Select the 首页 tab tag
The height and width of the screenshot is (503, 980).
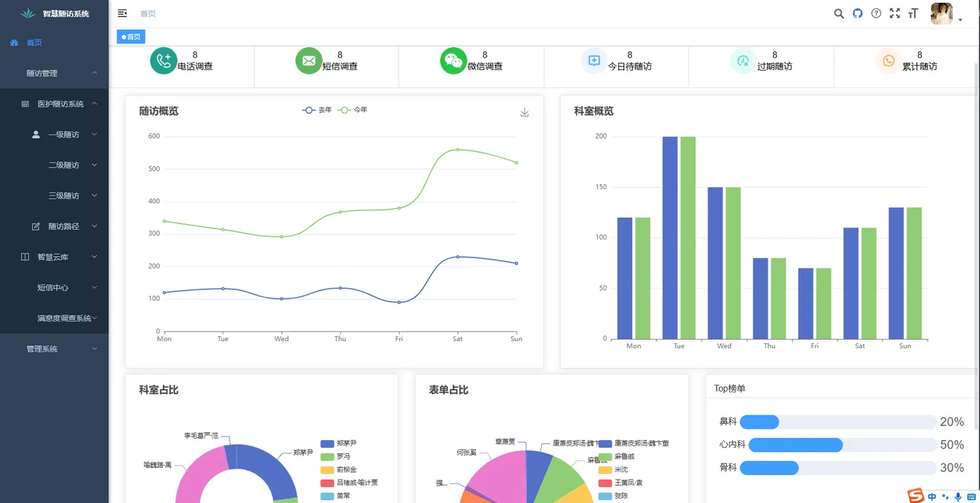point(131,37)
